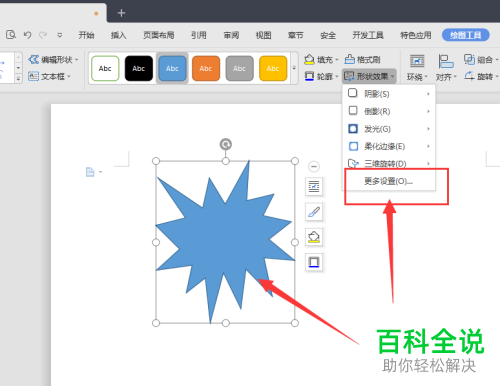Add a new document tab with plus

click(x=121, y=13)
